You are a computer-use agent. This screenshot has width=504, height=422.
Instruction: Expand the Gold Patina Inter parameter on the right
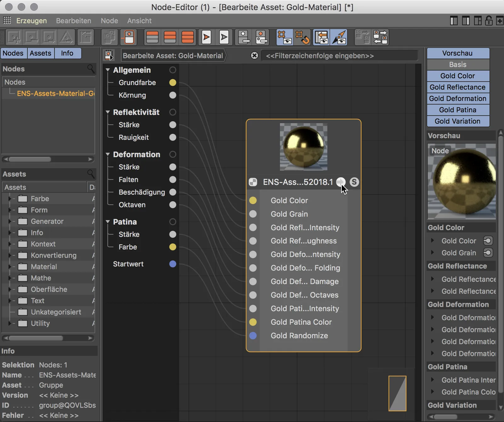click(x=432, y=380)
